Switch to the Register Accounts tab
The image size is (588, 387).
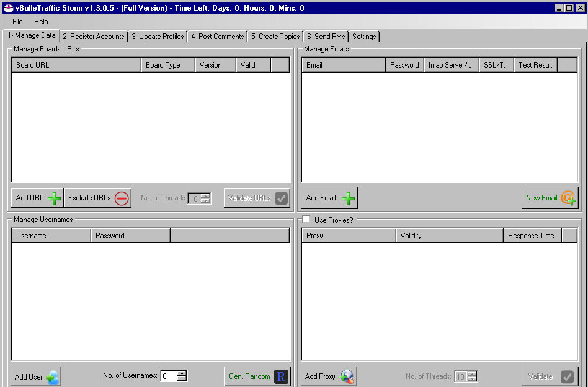click(x=93, y=36)
